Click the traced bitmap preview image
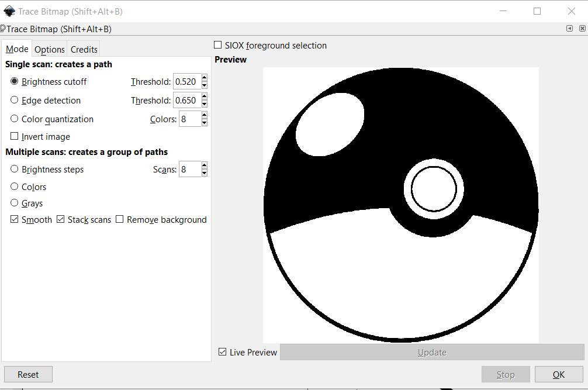 tap(401, 205)
